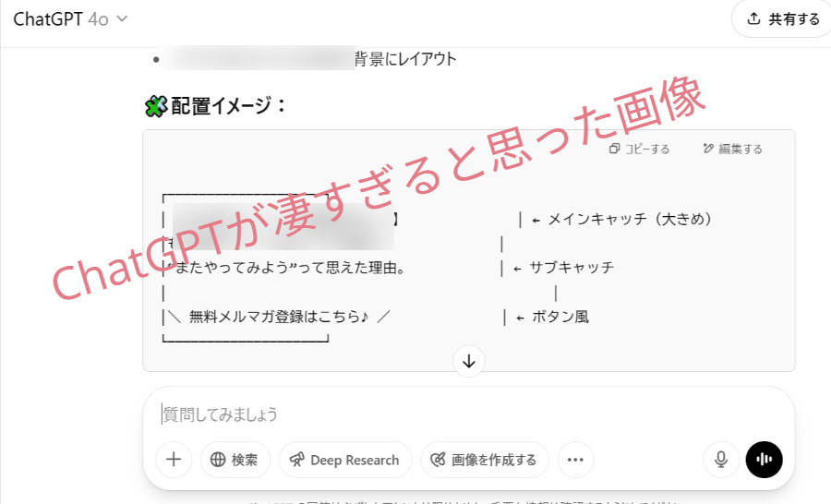
Task: Expand the three-dot more tools menu
Action: [575, 460]
